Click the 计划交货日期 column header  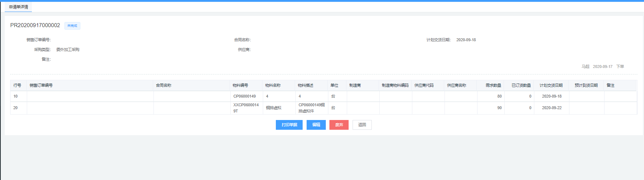[551, 85]
